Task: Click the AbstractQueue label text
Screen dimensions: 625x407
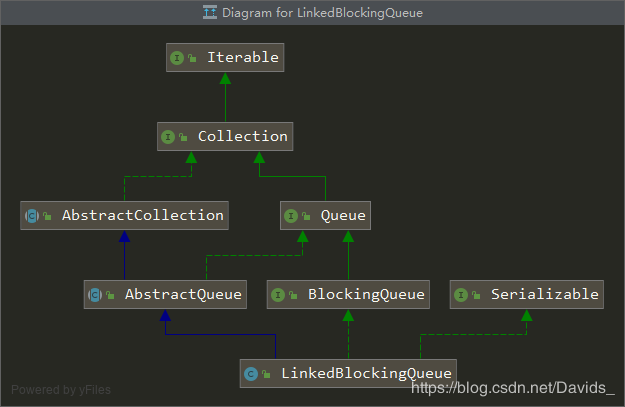Action: pos(183,294)
